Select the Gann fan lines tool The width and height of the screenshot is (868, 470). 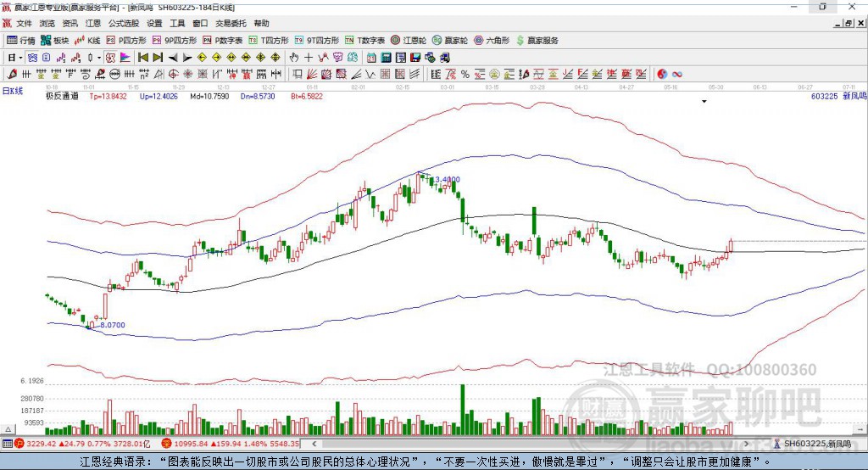[312, 74]
